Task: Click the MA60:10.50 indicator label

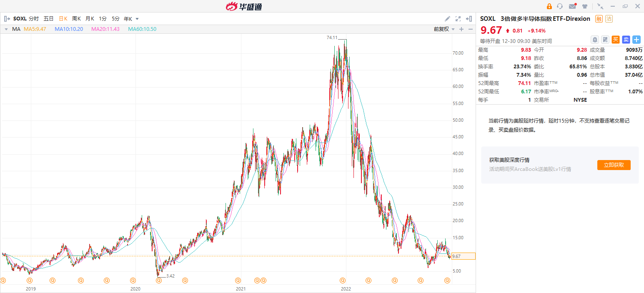Action: coord(142,29)
